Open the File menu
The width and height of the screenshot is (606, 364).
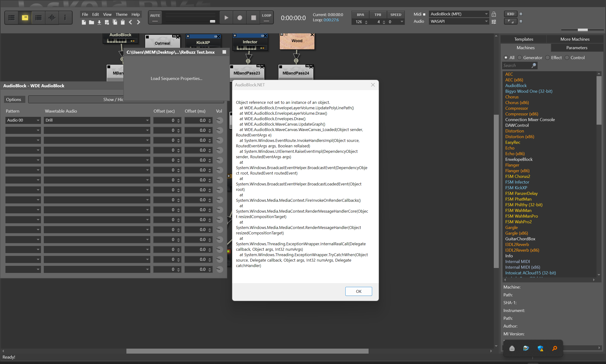[x=85, y=14]
